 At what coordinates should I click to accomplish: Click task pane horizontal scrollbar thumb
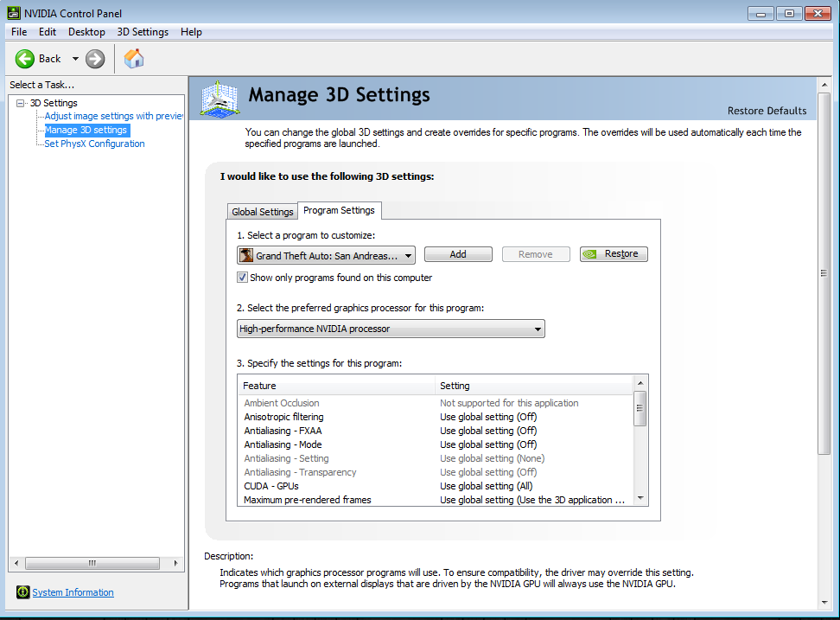(x=92, y=563)
